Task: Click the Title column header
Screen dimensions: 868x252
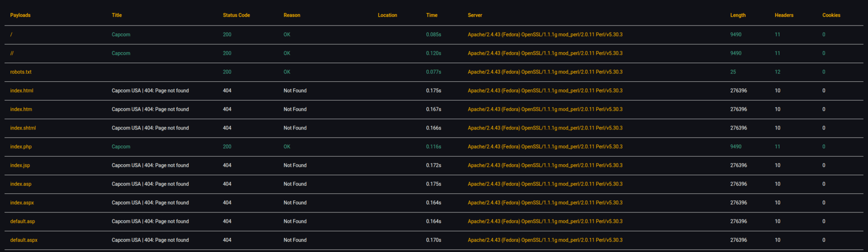Action: 117,15
